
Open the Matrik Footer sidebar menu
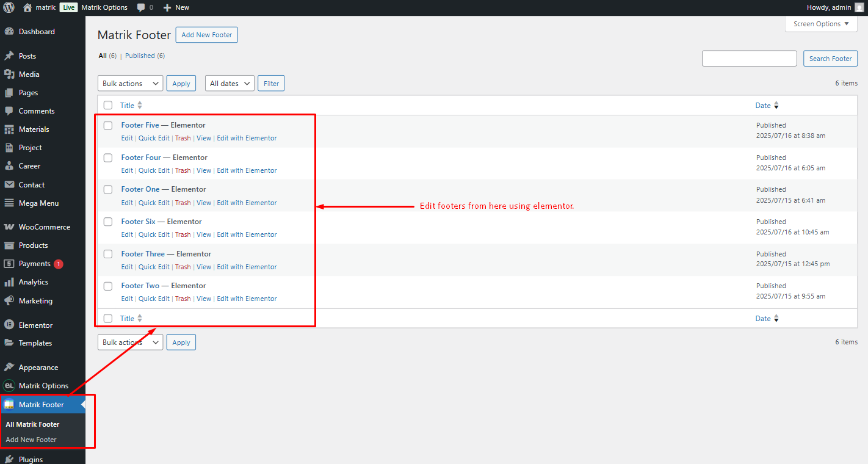pyautogui.click(x=43, y=405)
